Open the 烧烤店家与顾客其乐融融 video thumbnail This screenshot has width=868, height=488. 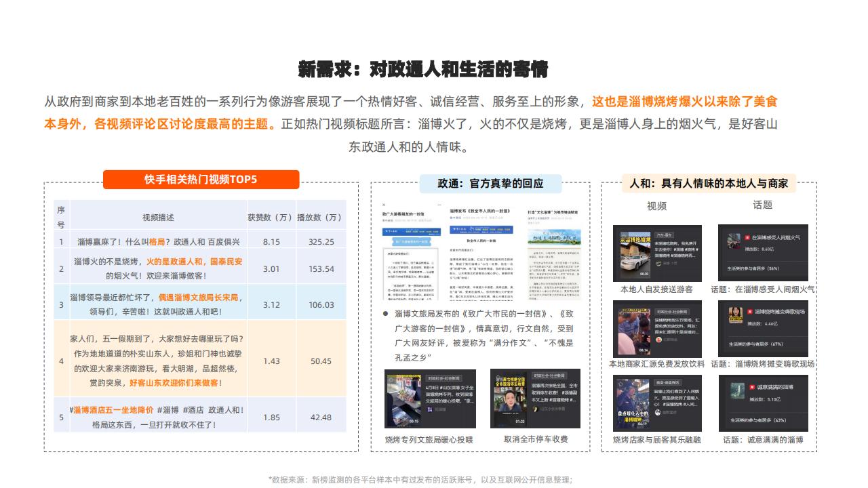coord(657,403)
